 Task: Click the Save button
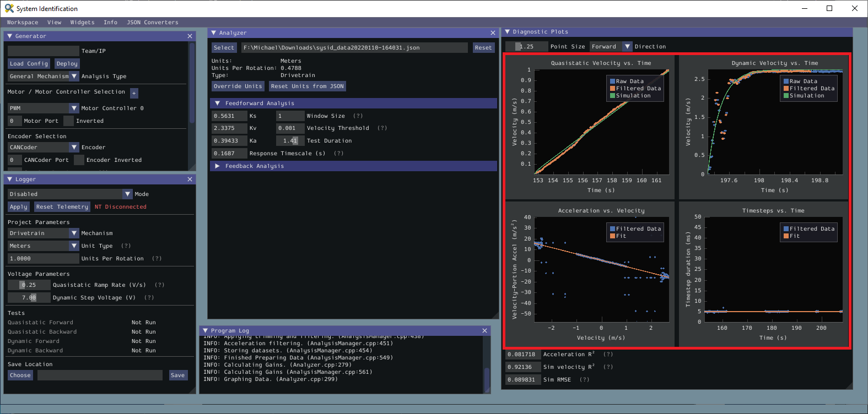(178, 375)
